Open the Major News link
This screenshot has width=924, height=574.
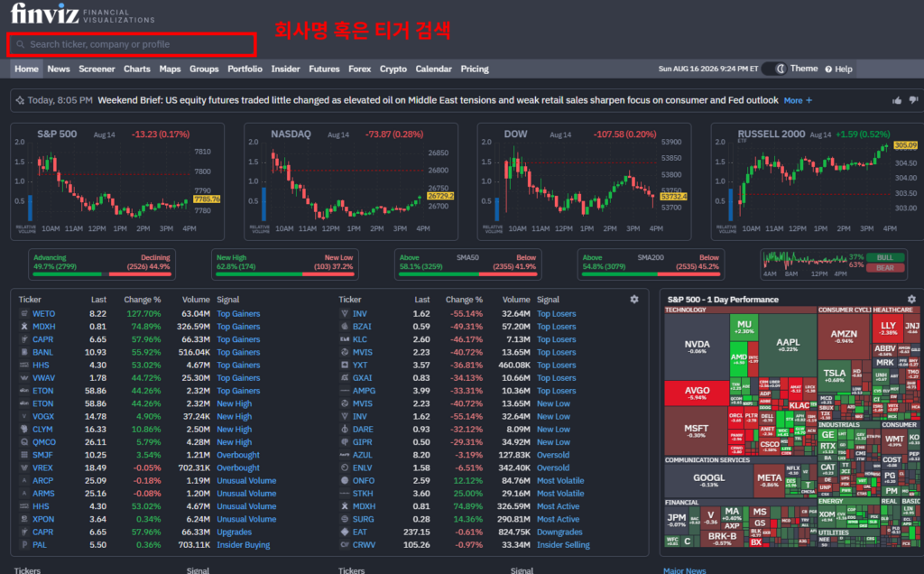point(684,570)
